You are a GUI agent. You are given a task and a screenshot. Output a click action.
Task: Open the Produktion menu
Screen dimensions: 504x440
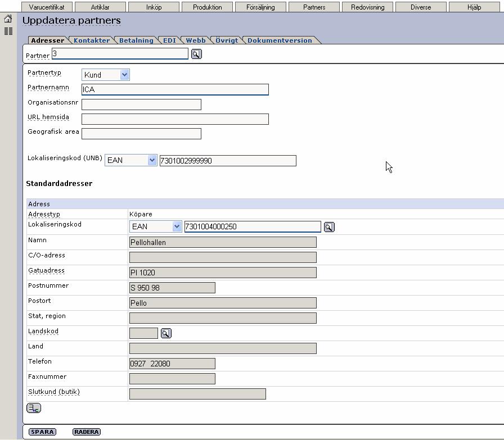tap(208, 7)
